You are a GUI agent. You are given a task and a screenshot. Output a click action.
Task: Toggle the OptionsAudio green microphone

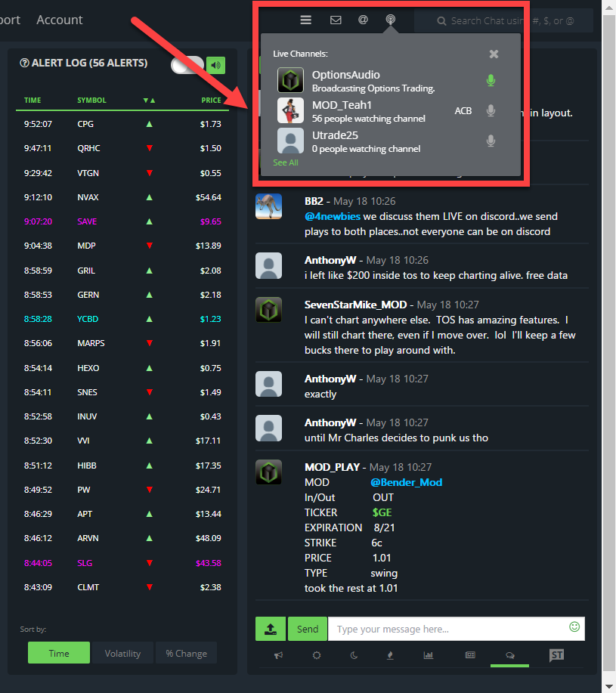491,80
